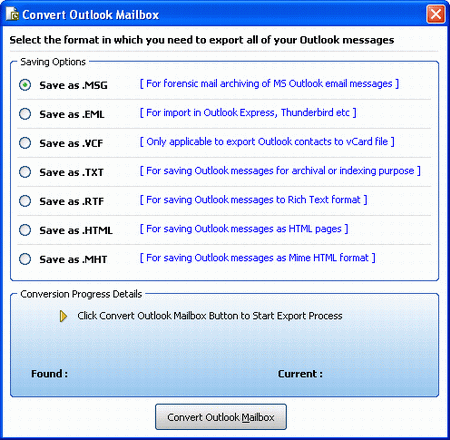Click the archival or indexing purpose description
Image resolution: width=450 pixels, height=440 pixels.
(x=280, y=171)
